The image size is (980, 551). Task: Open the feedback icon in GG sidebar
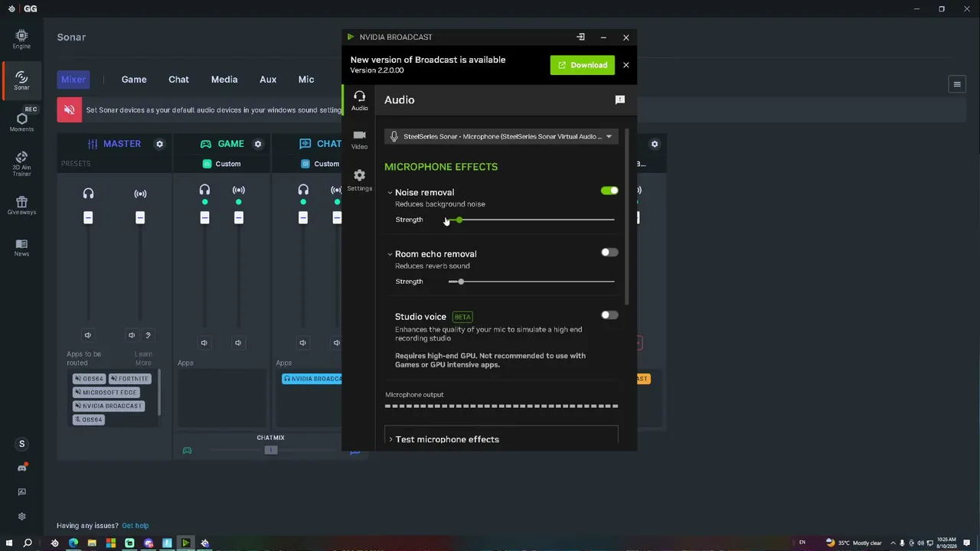[x=21, y=492]
